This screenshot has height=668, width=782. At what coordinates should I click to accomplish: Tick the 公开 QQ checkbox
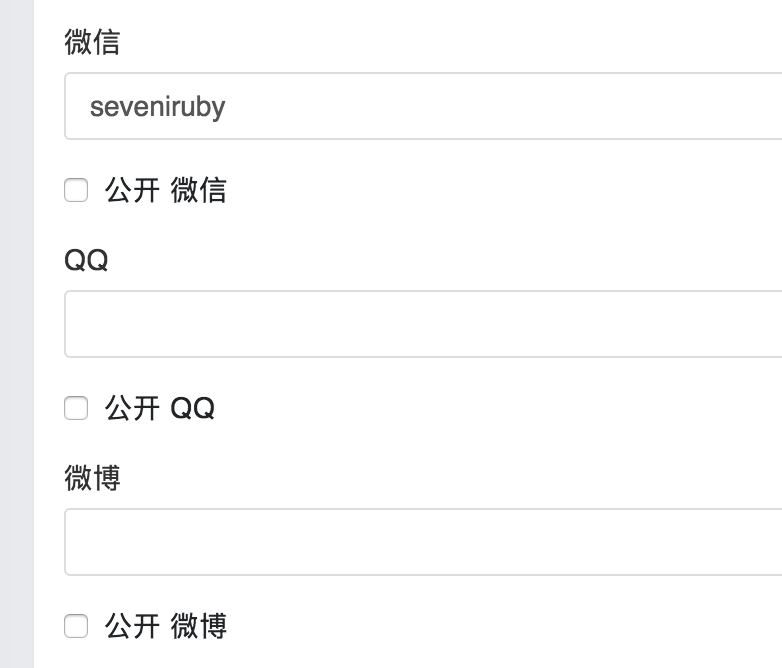pyautogui.click(x=76, y=408)
